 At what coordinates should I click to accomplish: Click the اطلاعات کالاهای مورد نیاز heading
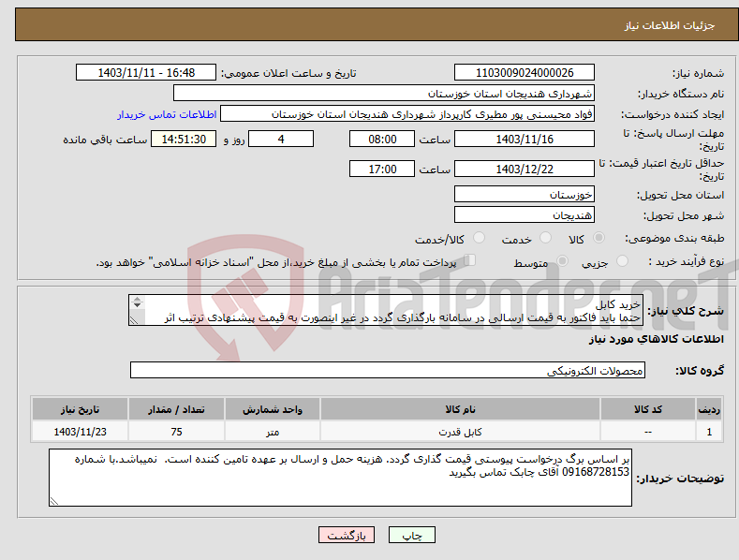pos(656,339)
